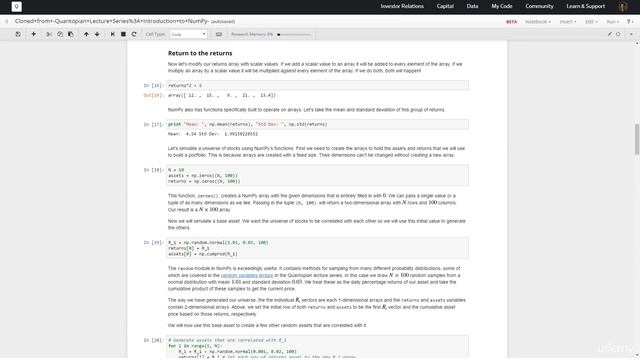Open the Data menu item

472,6
